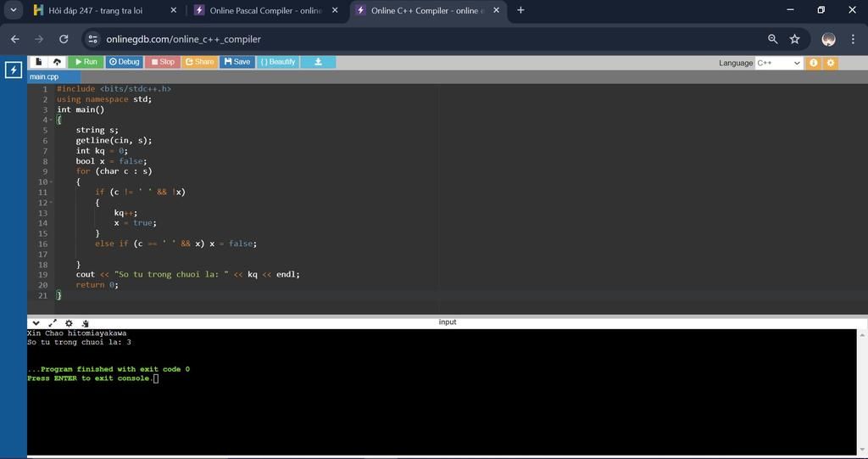The width and height of the screenshot is (868, 459).
Task: Collapse the console with chevron-down icon
Action: [36, 323]
